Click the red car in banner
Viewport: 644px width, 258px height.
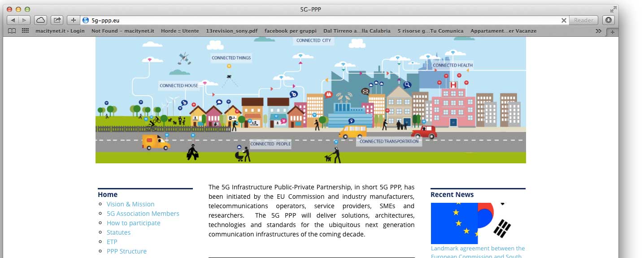[x=424, y=131]
